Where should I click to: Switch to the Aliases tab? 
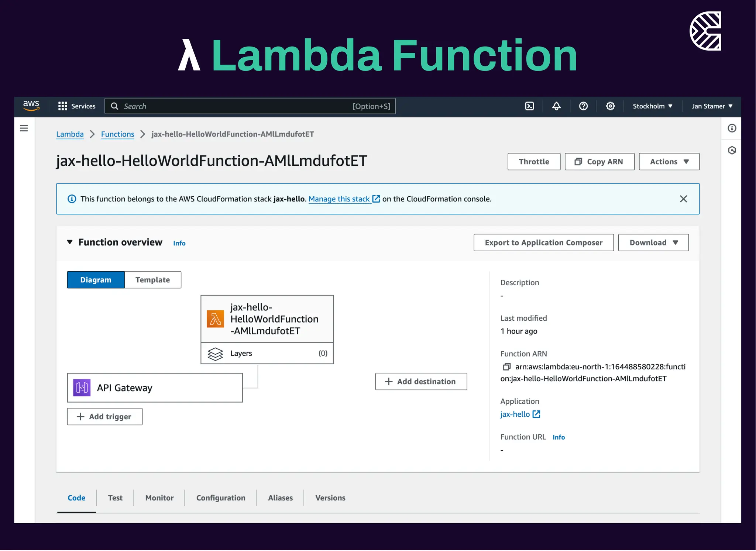280,498
